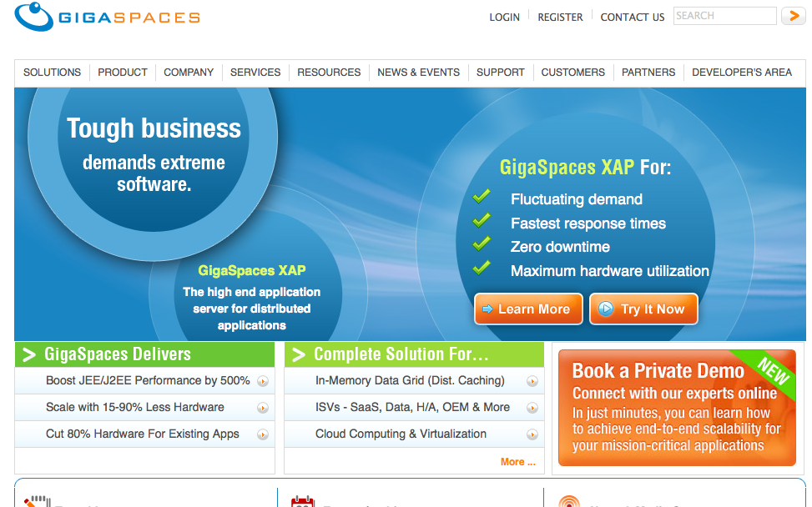The width and height of the screenshot is (812, 507).
Task: Open the Partners menu
Action: pos(648,73)
